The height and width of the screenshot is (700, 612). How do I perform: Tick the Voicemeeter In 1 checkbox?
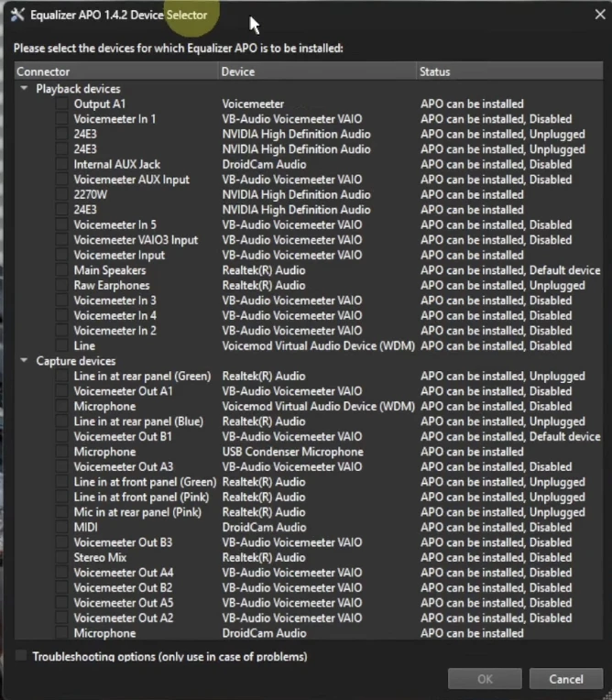click(x=61, y=119)
